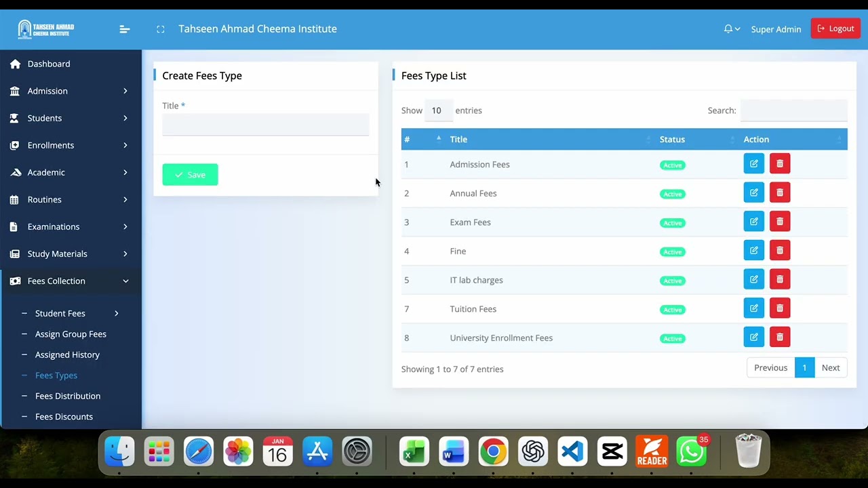Launch Visual Studio Code from dock
This screenshot has height=488, width=868.
(x=572, y=451)
